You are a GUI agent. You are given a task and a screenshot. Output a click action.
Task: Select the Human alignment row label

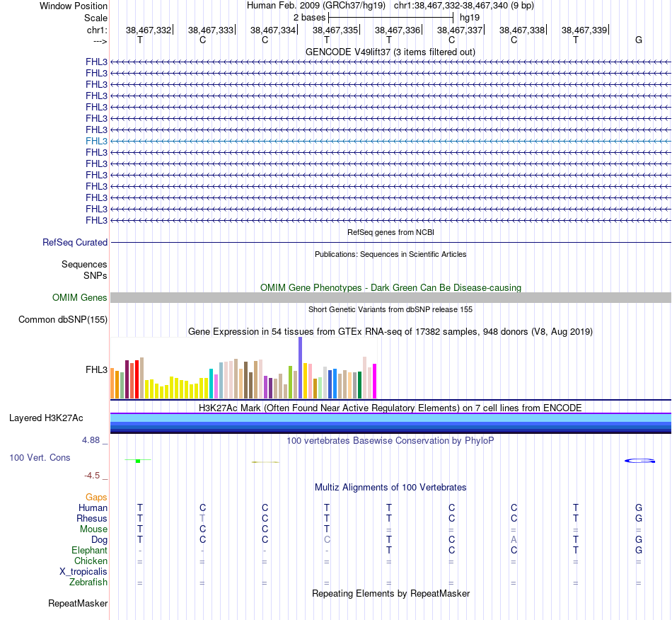click(x=93, y=507)
